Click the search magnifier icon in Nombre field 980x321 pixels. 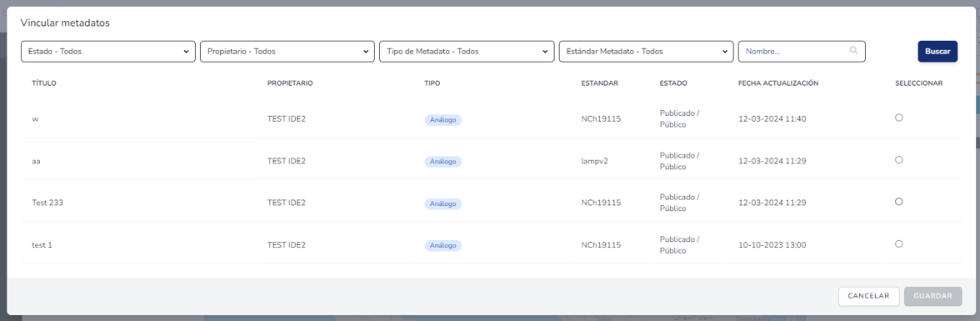pyautogui.click(x=853, y=51)
